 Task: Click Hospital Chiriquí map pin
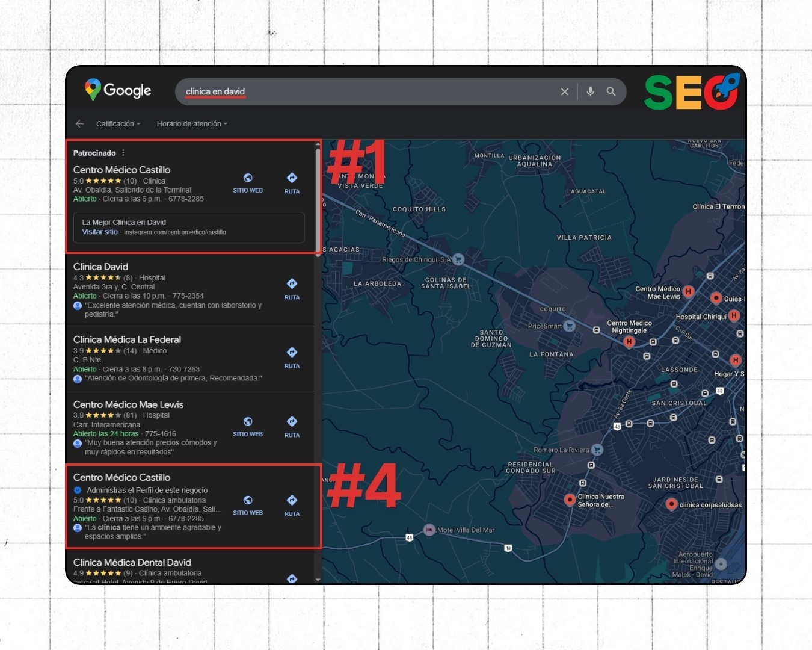click(x=734, y=315)
